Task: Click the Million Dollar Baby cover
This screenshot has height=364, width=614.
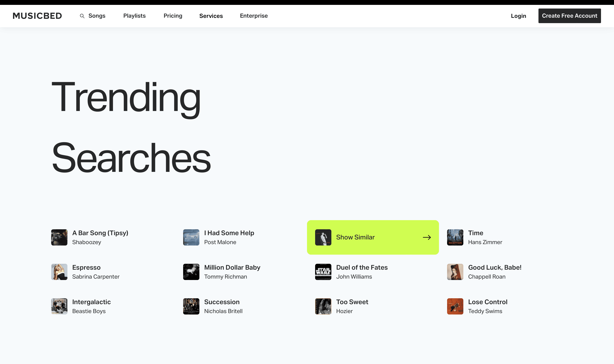Action: (191, 272)
